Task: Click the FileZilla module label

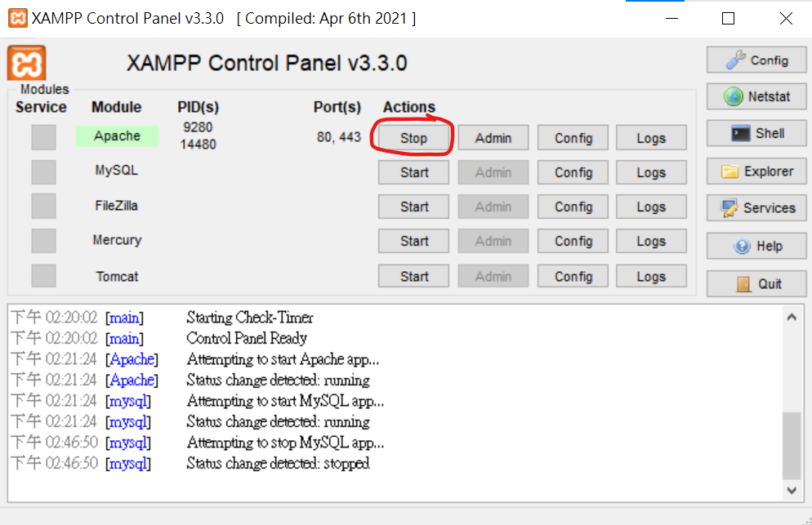Action: [x=117, y=206]
